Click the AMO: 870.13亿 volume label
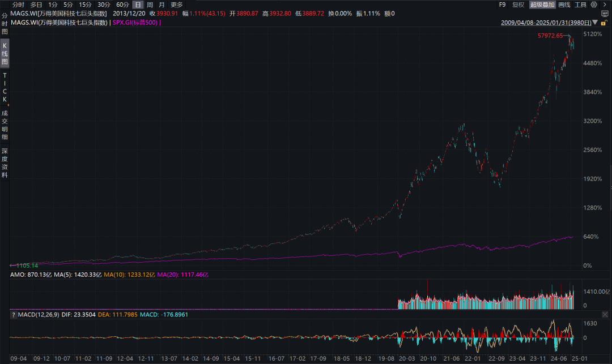The image size is (612, 364). (x=31, y=275)
